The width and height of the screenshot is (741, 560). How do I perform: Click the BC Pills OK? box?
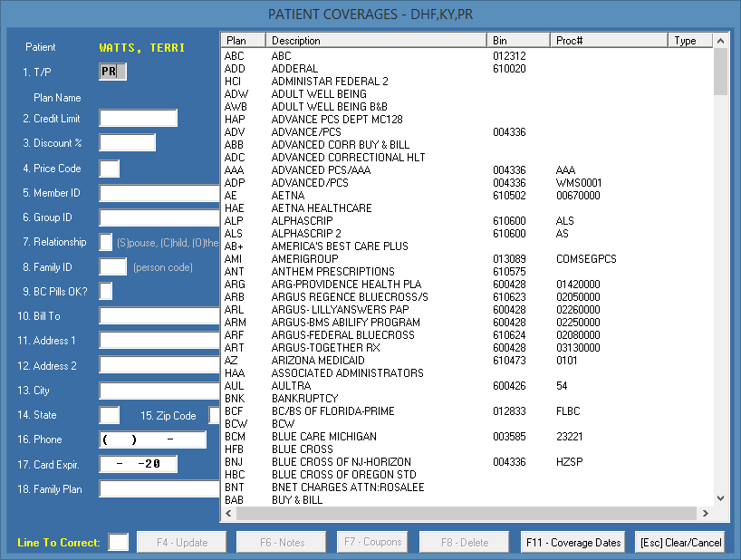click(x=106, y=291)
